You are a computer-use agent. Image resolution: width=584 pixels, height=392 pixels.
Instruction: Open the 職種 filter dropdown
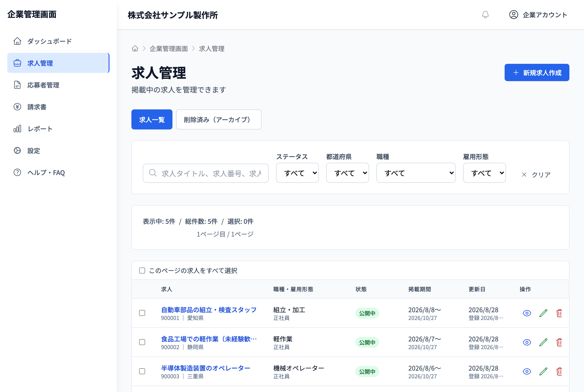tap(416, 173)
